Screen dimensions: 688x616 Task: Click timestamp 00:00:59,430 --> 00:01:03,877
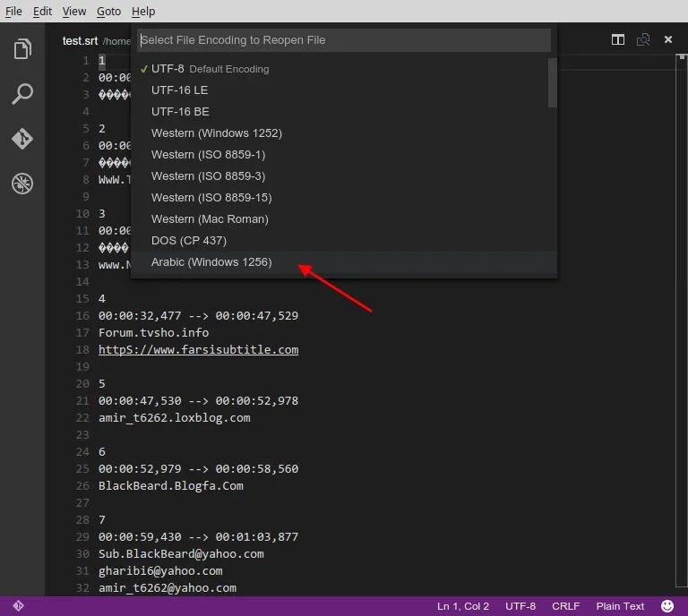[198, 536]
